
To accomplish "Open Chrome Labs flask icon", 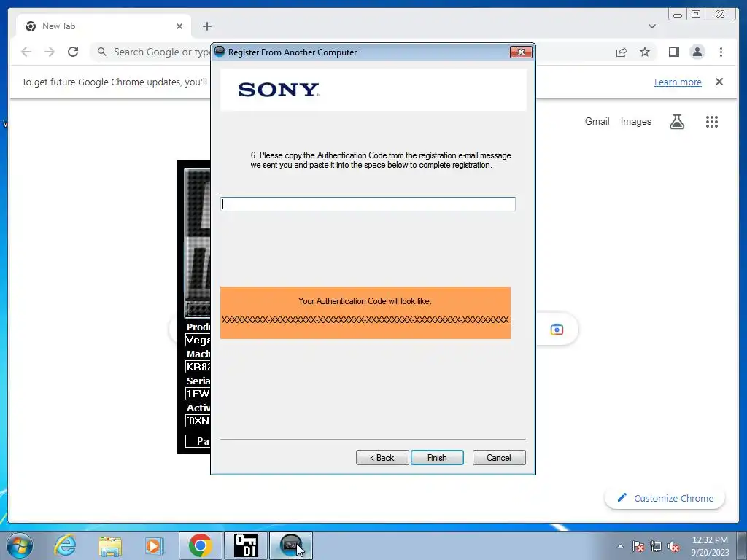I will (x=677, y=122).
